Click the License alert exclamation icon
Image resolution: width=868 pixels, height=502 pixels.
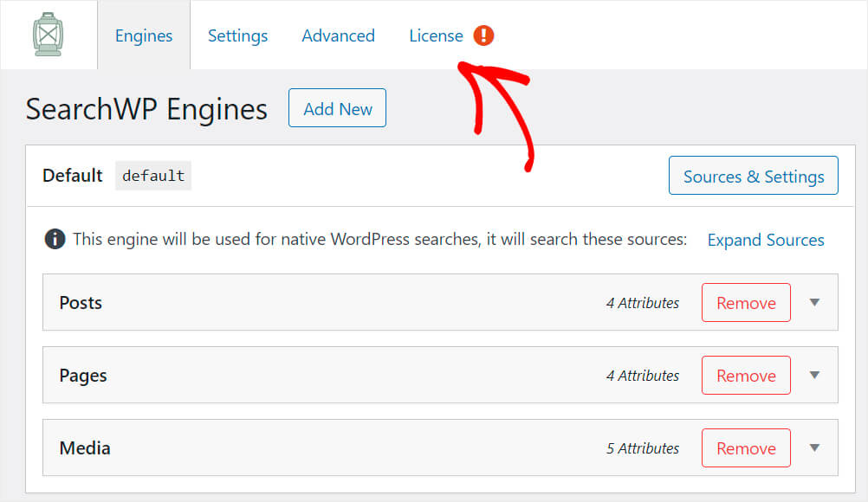click(483, 35)
